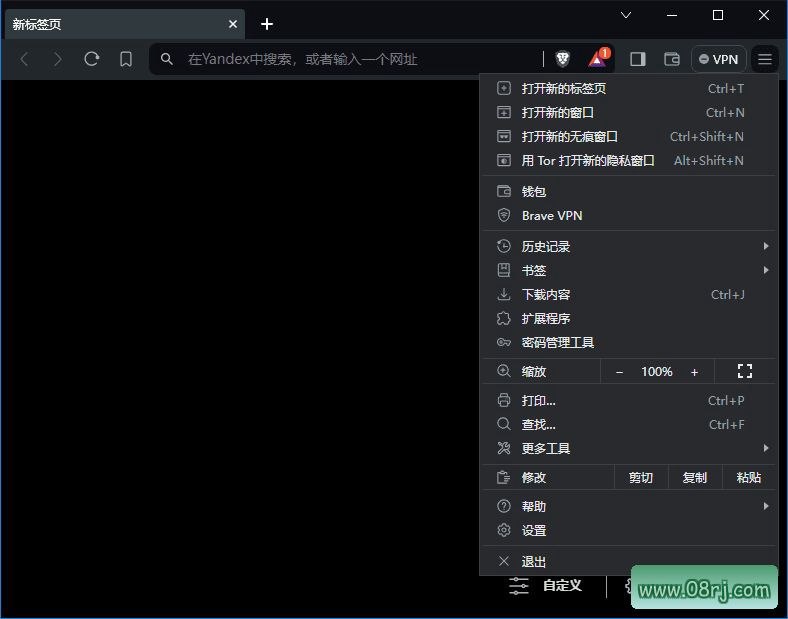Open a private window with Tor
Image resolution: width=788 pixels, height=619 pixels.
[628, 161]
